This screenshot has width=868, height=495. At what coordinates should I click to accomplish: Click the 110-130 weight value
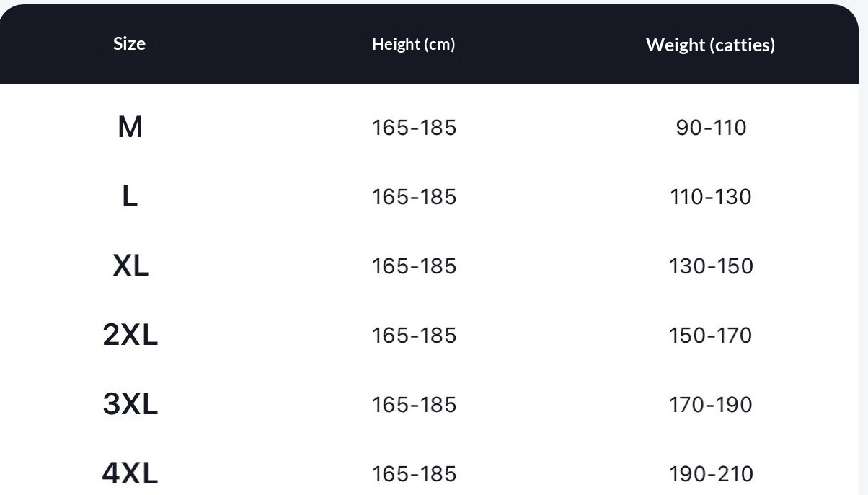click(711, 197)
